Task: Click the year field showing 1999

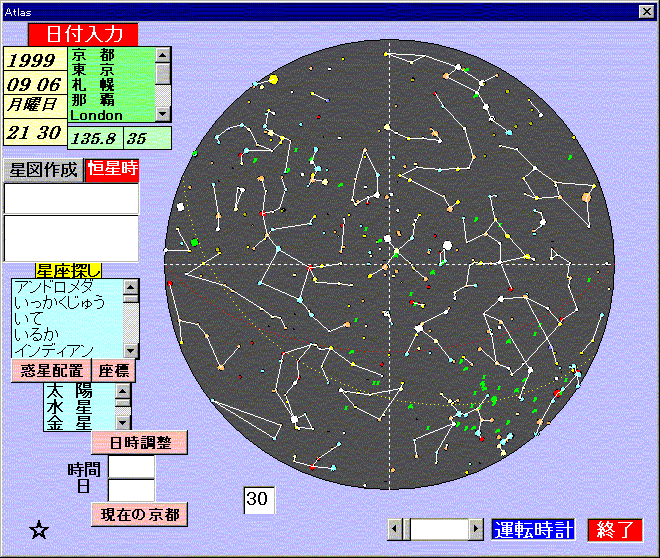Action: (35, 59)
